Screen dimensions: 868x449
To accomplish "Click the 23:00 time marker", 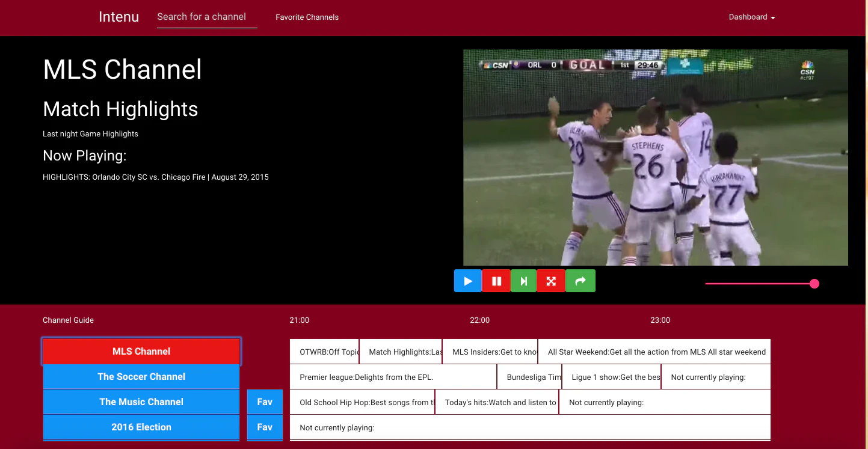I will 660,320.
